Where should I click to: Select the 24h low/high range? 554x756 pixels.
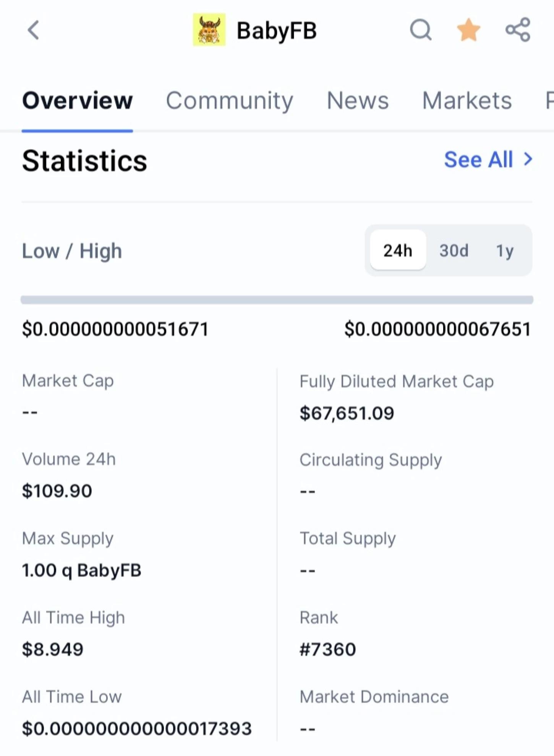tap(398, 250)
